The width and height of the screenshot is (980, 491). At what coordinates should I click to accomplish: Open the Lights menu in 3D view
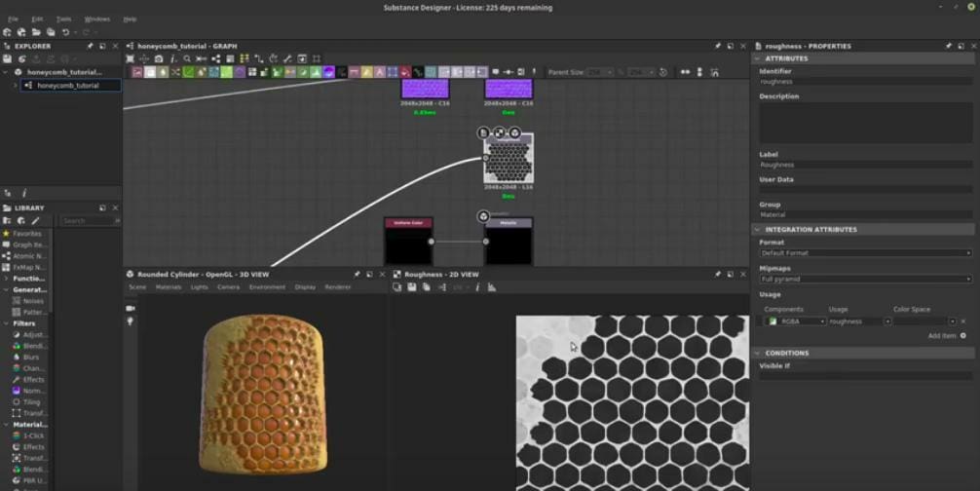pos(200,287)
